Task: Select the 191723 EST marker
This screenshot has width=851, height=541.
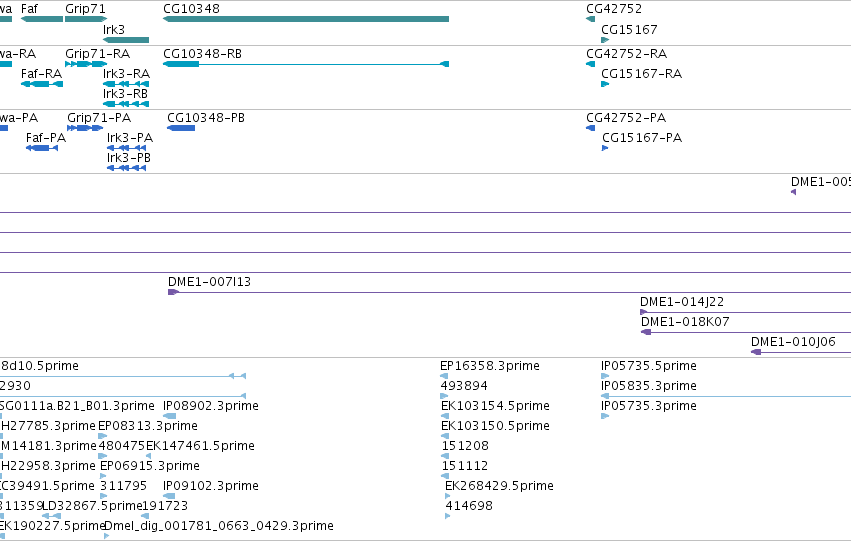Action: [x=145, y=516]
